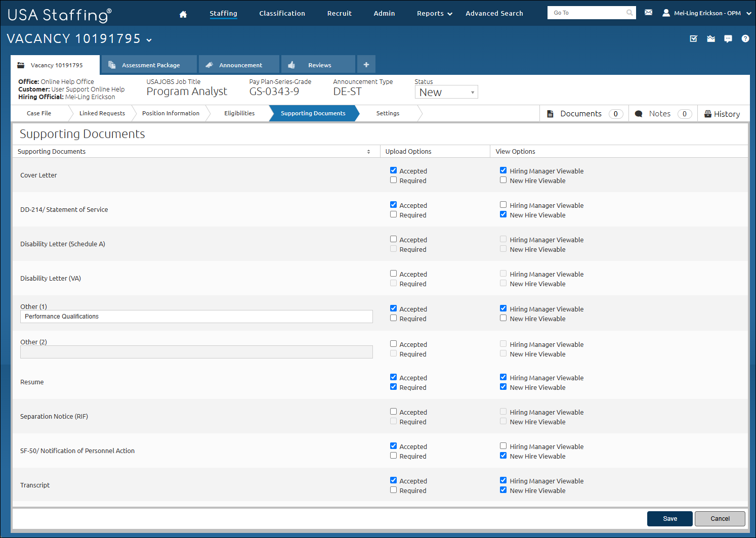Image resolution: width=756 pixels, height=538 pixels.
Task: Switch to the Settings tab
Action: click(388, 113)
